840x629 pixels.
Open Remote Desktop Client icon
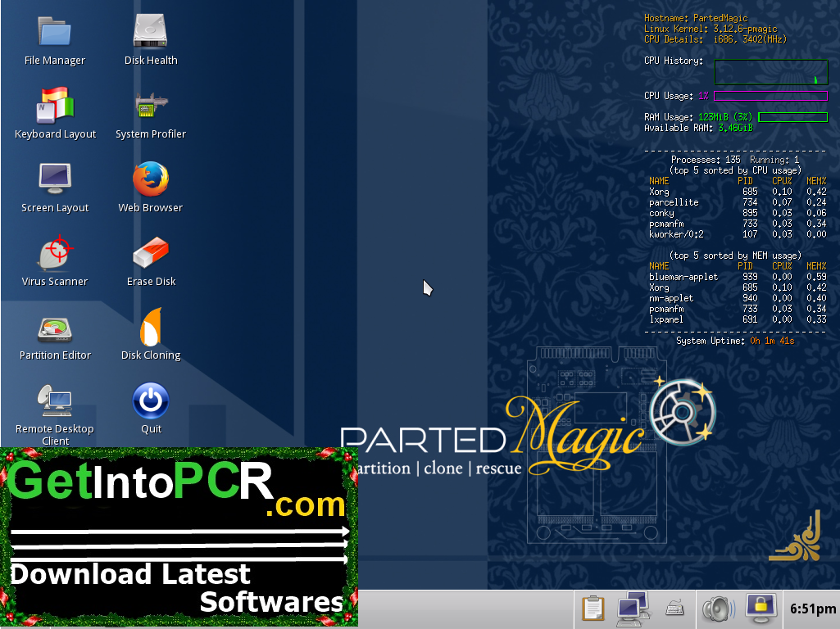(55, 400)
